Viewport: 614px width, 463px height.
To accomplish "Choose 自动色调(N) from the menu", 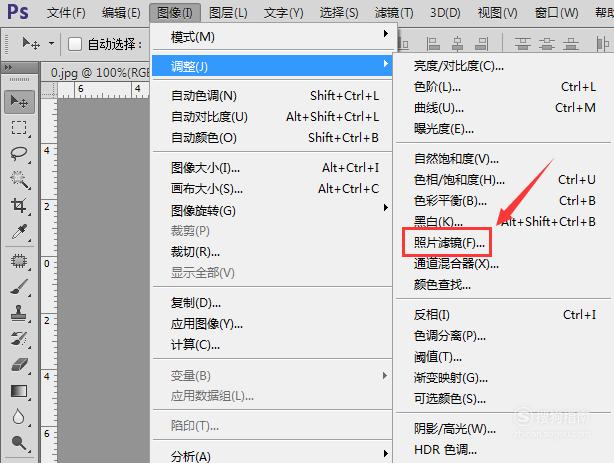I will pyautogui.click(x=272, y=96).
